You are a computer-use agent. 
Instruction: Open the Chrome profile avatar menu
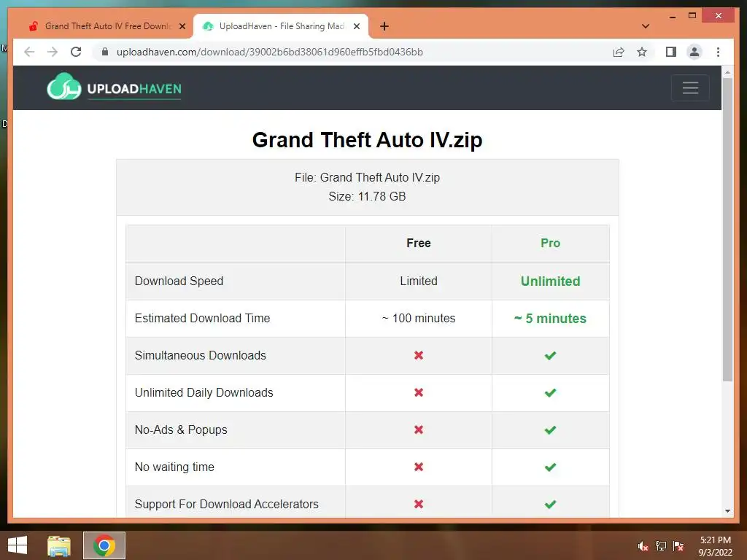[x=694, y=52]
